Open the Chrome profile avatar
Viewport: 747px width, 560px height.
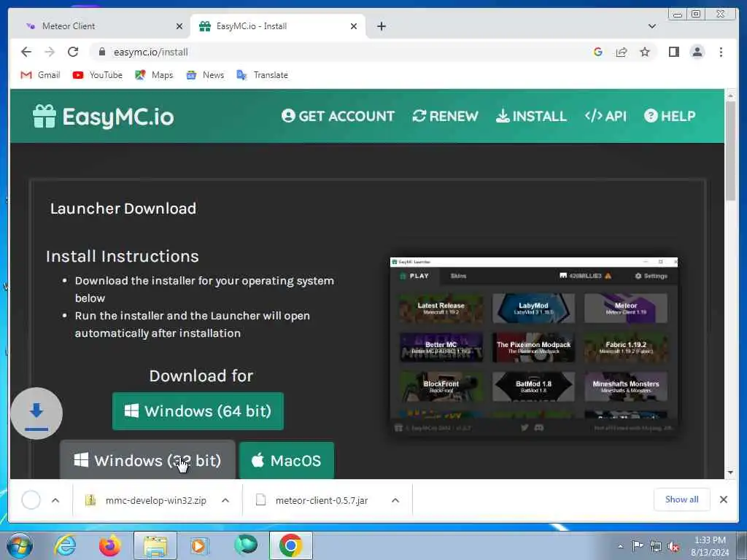[x=697, y=52]
